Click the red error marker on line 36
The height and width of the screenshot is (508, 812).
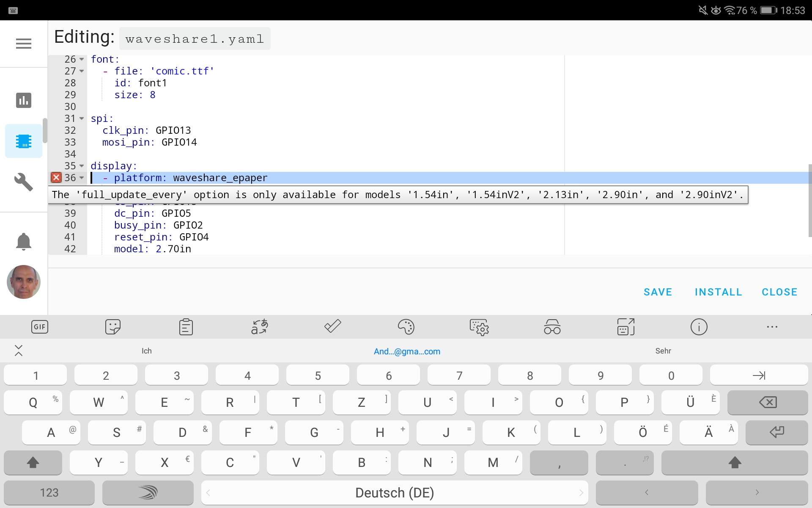tap(55, 178)
